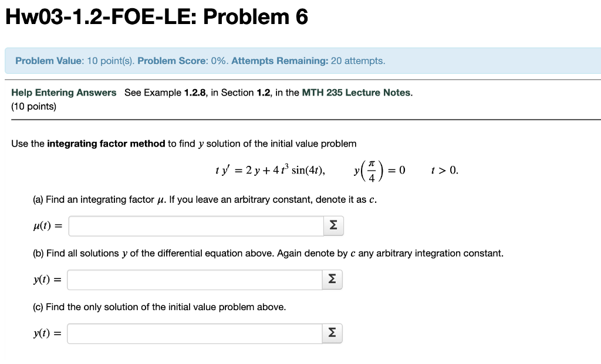
Task: Click the answer box for part (c)
Action: [194, 334]
